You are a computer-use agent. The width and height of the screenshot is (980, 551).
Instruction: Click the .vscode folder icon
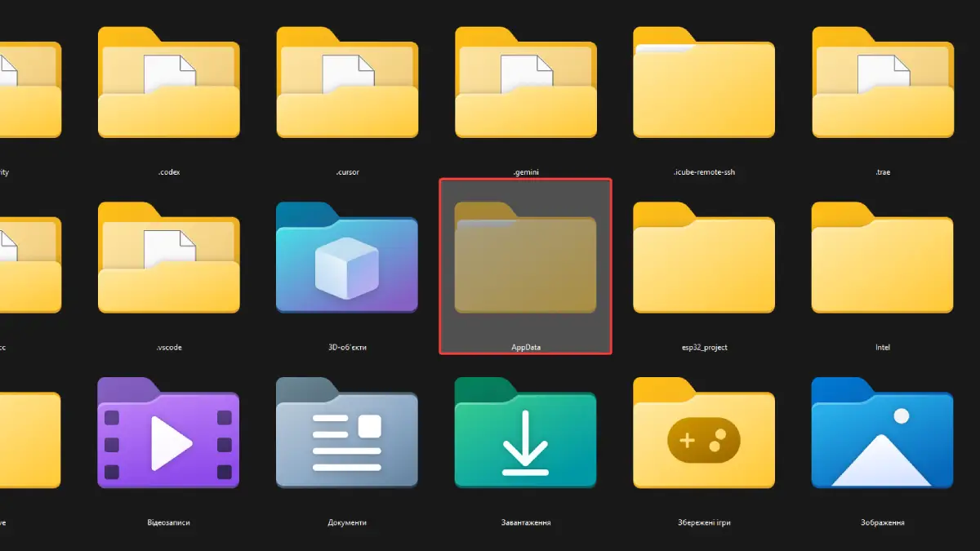pyautogui.click(x=169, y=257)
